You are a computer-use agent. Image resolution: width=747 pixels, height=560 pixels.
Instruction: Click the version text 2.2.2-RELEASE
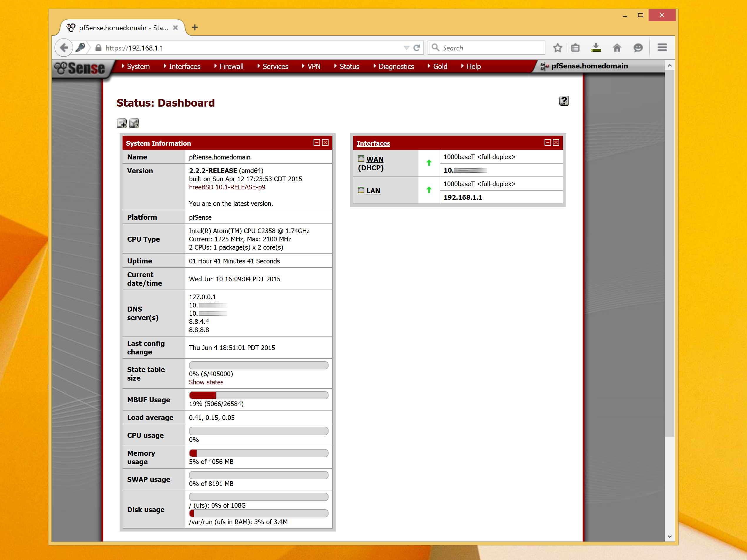[213, 171]
